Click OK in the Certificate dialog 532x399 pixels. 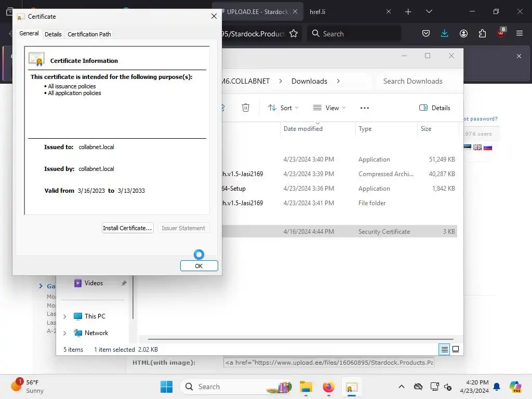pyautogui.click(x=199, y=266)
